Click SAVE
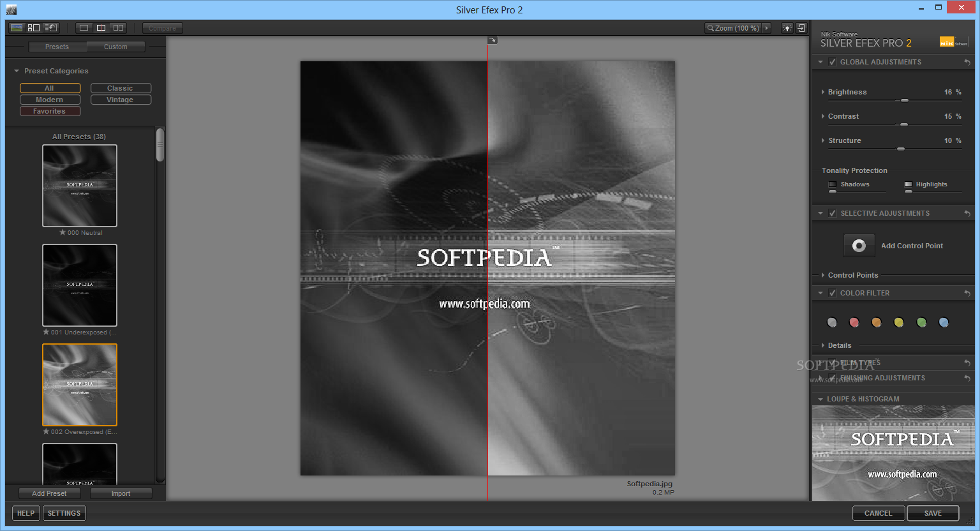This screenshot has height=531, width=980. click(x=933, y=513)
